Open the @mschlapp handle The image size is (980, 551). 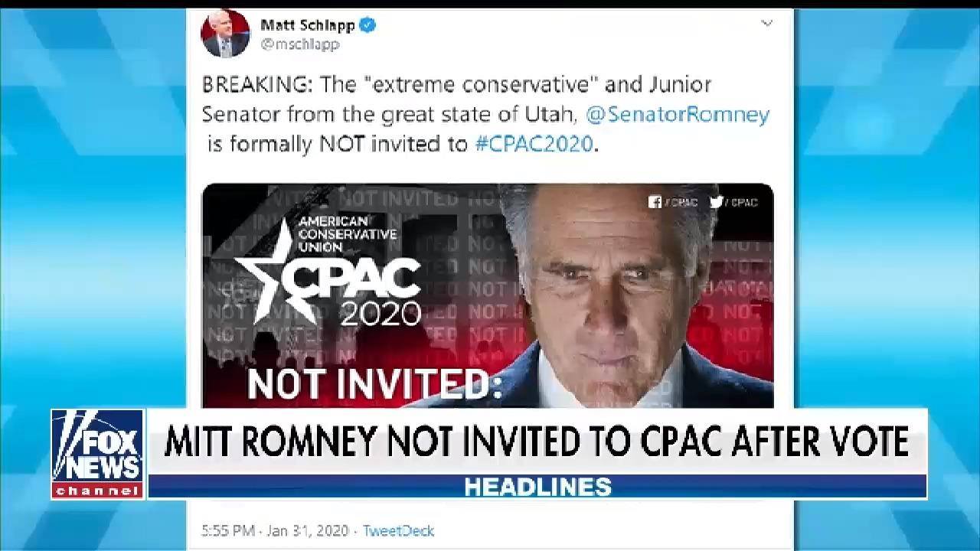(300, 44)
